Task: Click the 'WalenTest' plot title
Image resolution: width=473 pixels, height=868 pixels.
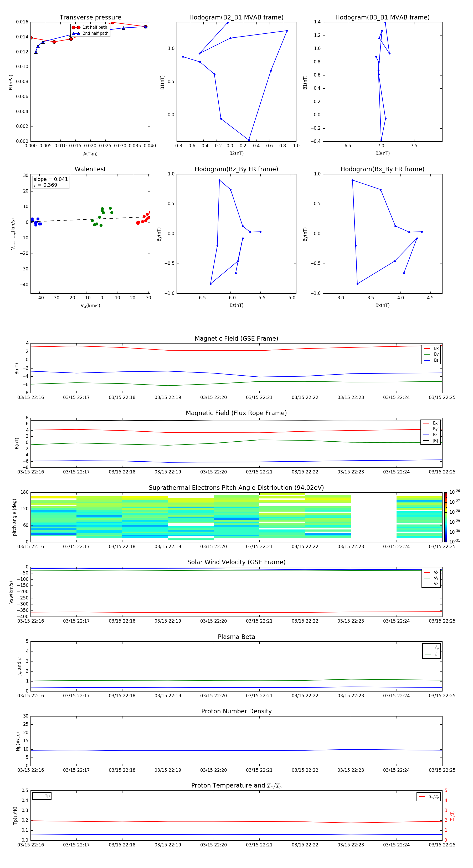Action: (90, 169)
